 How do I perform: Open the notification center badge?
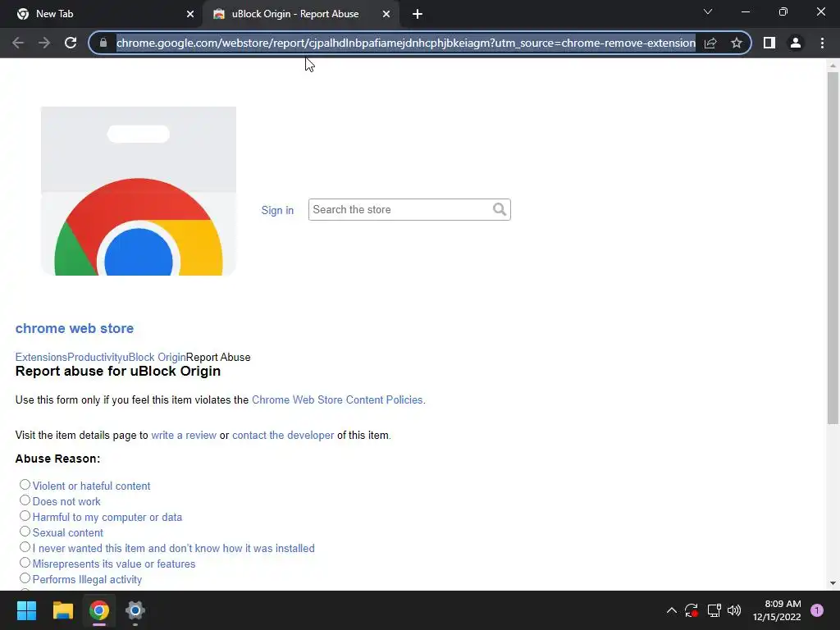[817, 610]
